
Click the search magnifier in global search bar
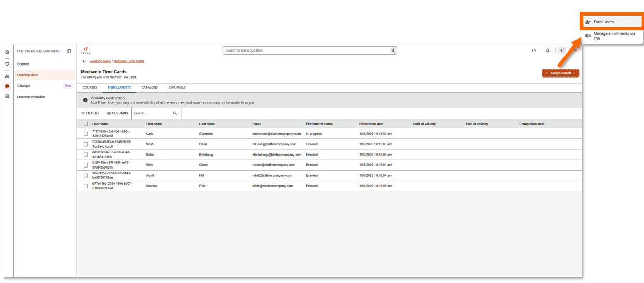coord(393,50)
